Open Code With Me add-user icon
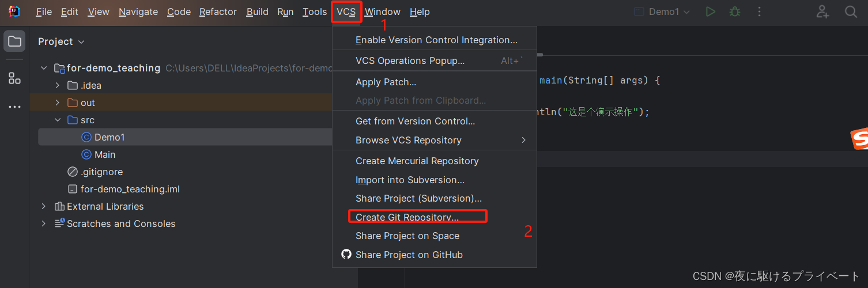868x288 pixels. (823, 12)
